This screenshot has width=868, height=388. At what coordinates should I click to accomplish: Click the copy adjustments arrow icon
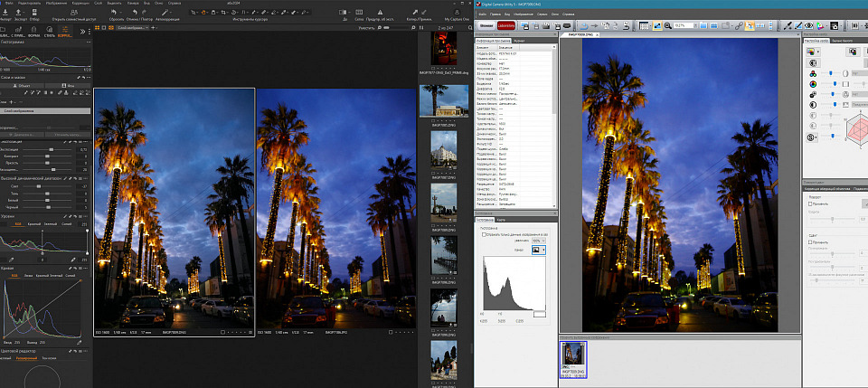point(415,12)
